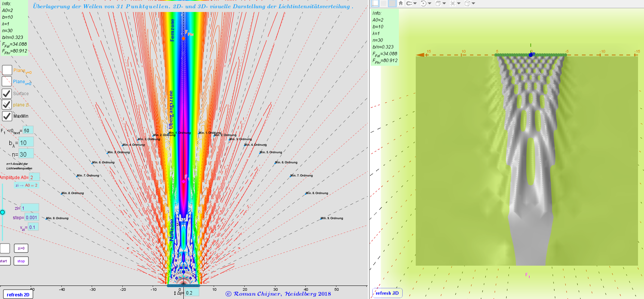Click the refresh 2D button
The width and height of the screenshot is (644, 299).
pos(18,295)
